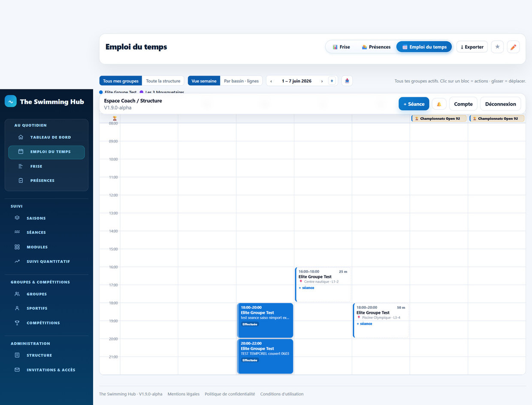Click the Compétitions trophy icon

pyautogui.click(x=17, y=323)
